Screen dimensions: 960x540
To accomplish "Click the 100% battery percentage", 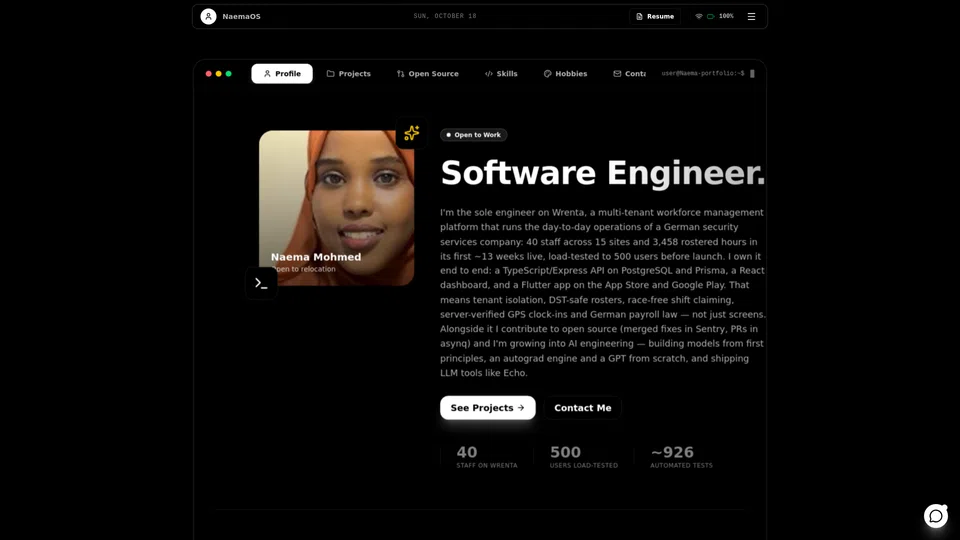I will click(x=726, y=17).
